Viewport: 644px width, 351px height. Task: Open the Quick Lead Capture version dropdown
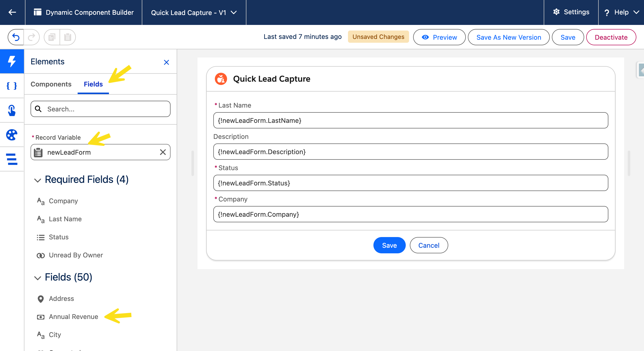click(x=194, y=12)
